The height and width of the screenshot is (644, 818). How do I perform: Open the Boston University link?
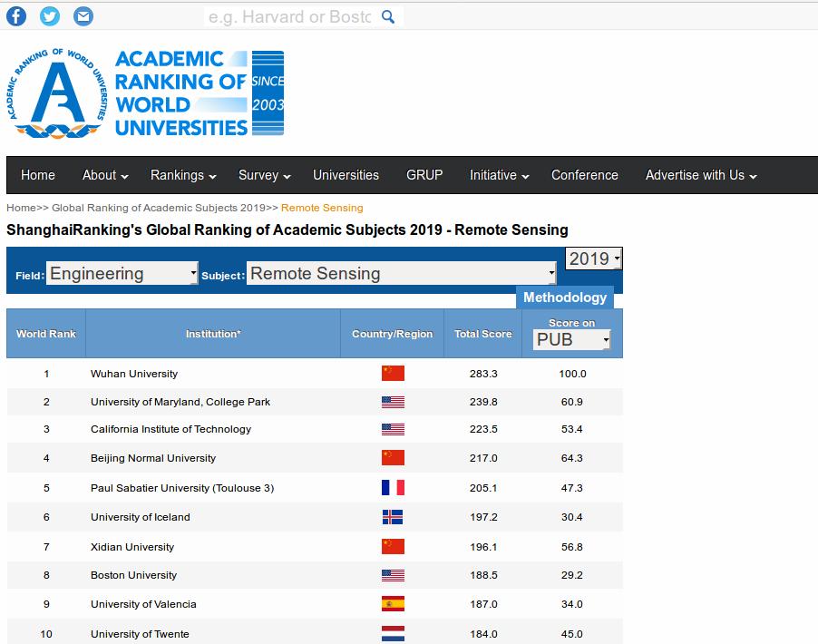[x=133, y=575]
